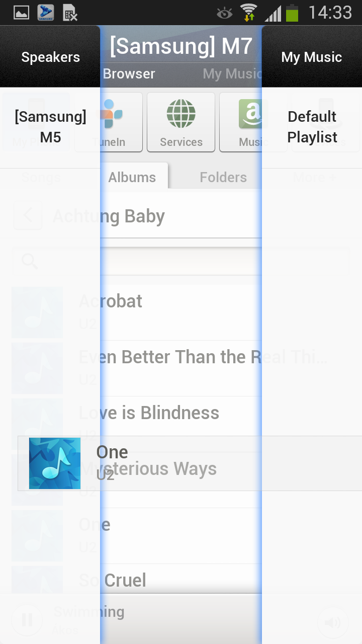The image size is (362, 644).
Task: Open the Amazon Music icon
Action: pos(250,122)
